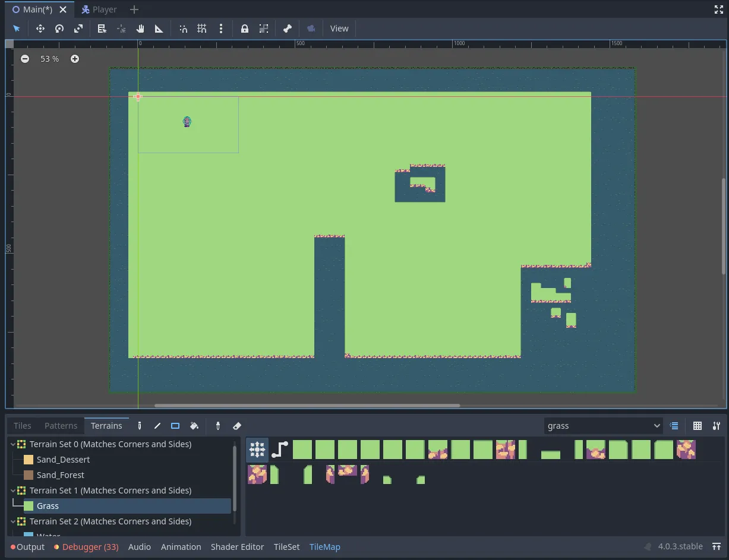The width and height of the screenshot is (729, 560).
Task: Select the Scale Mode tool
Action: pyautogui.click(x=78, y=29)
